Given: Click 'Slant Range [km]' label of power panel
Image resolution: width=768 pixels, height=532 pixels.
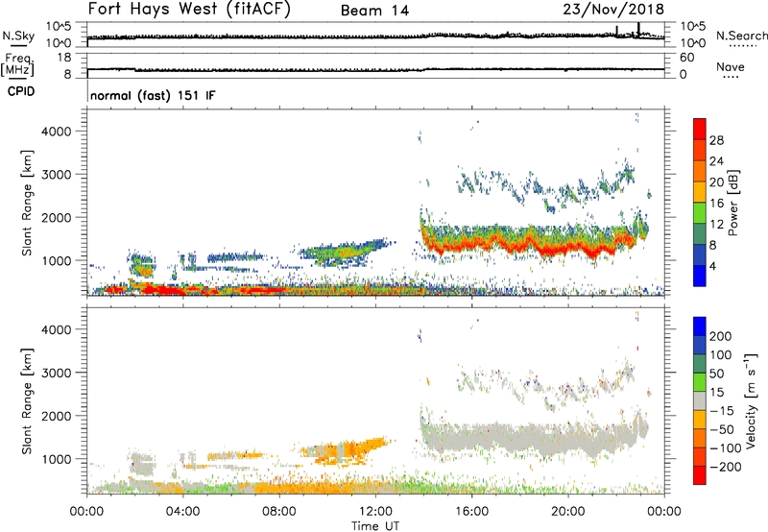Looking at the screenshot, I should click(x=27, y=203).
